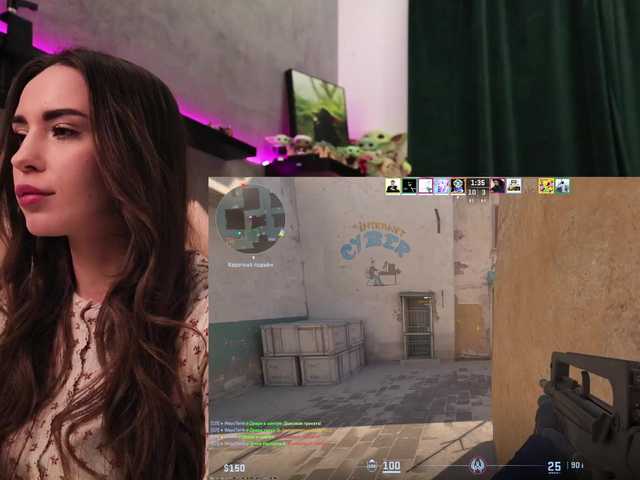Viewport: 640px width, 480px height.
Task: Click the blue-emblem fifth player avatar
Action: pos(458,186)
